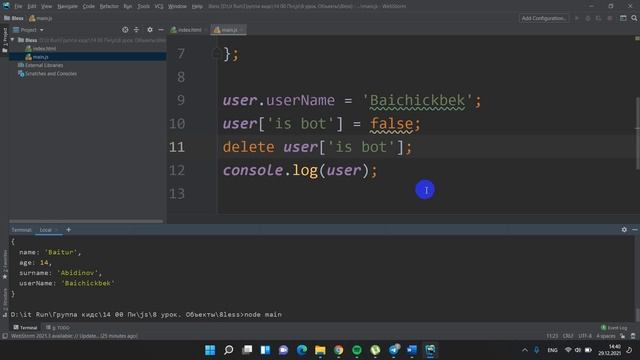
Task: Open the TODO tool window button
Action: click(x=58, y=327)
